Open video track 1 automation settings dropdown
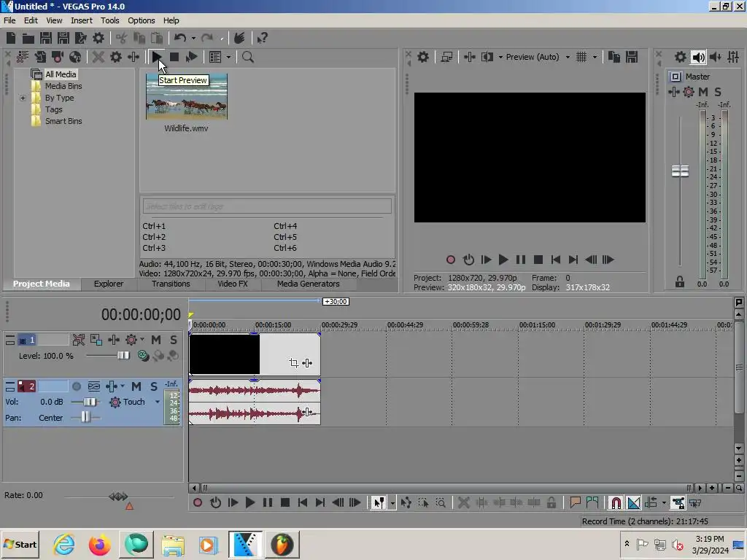 pos(142,340)
